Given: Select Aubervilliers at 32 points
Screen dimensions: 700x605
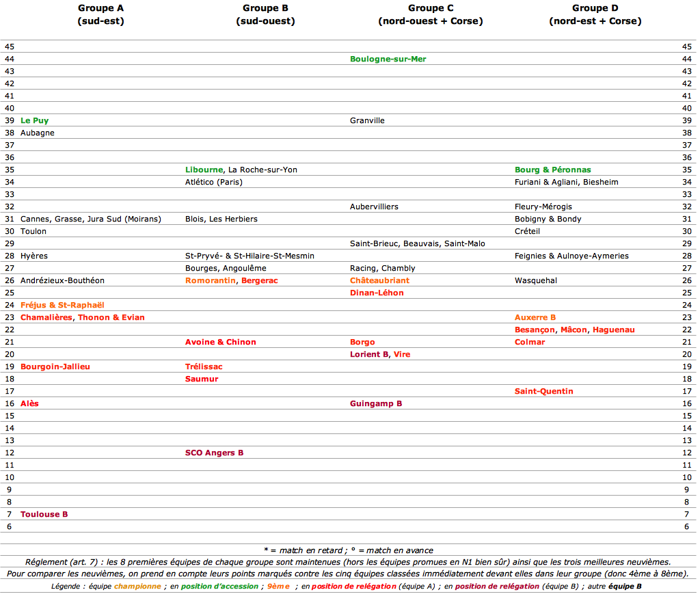Looking at the screenshot, I should [374, 206].
